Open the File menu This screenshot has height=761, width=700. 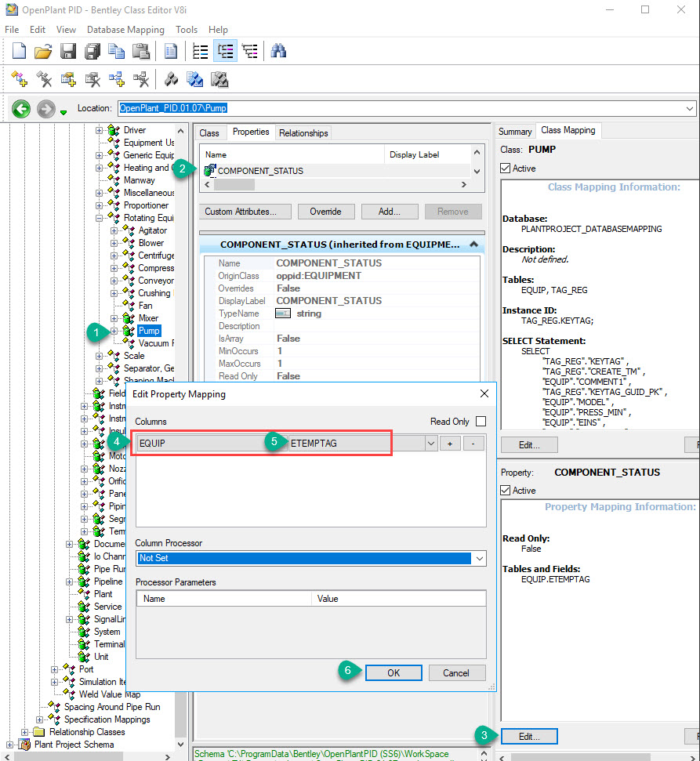tap(12, 30)
